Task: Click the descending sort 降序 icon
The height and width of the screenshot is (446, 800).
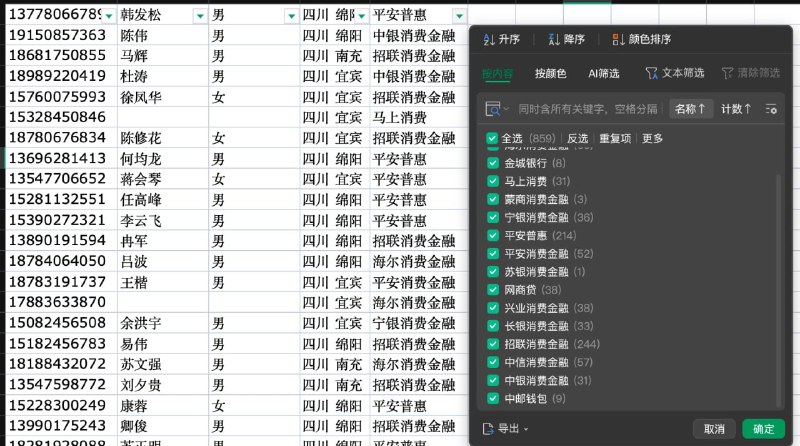Action: (x=554, y=39)
